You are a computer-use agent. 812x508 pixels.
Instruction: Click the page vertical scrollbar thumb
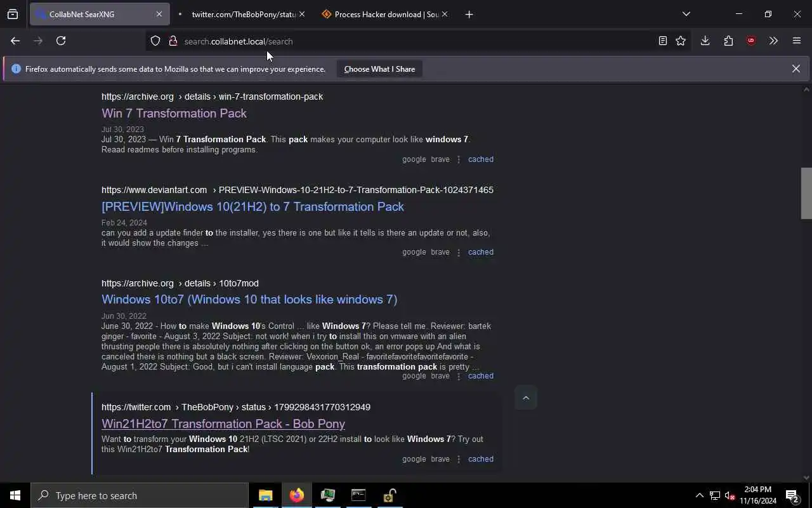click(x=806, y=194)
